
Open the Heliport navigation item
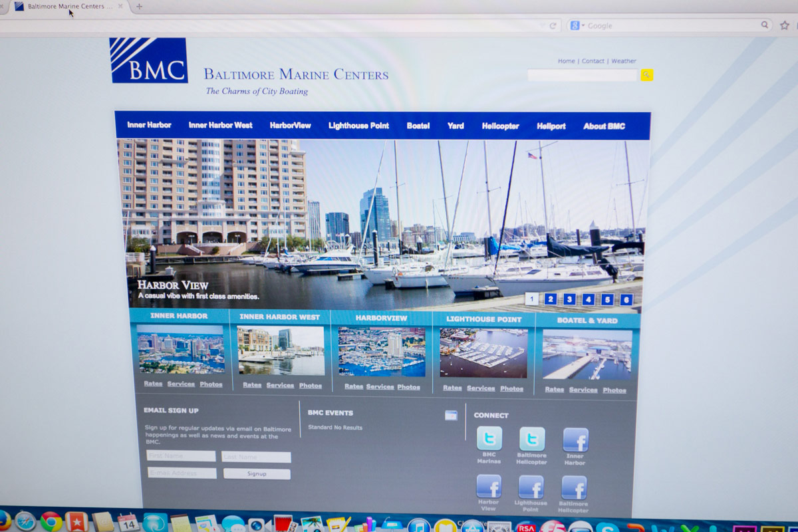click(551, 126)
